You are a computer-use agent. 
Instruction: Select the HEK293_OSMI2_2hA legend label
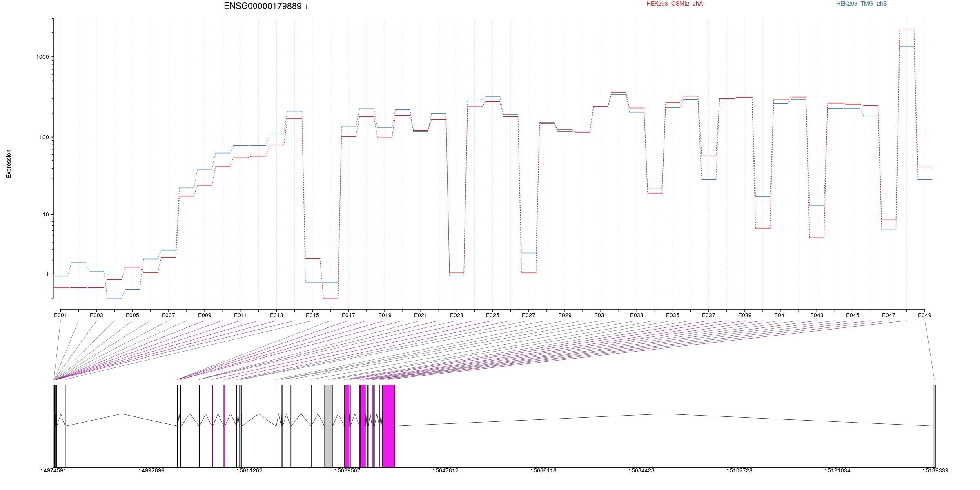(x=675, y=4)
